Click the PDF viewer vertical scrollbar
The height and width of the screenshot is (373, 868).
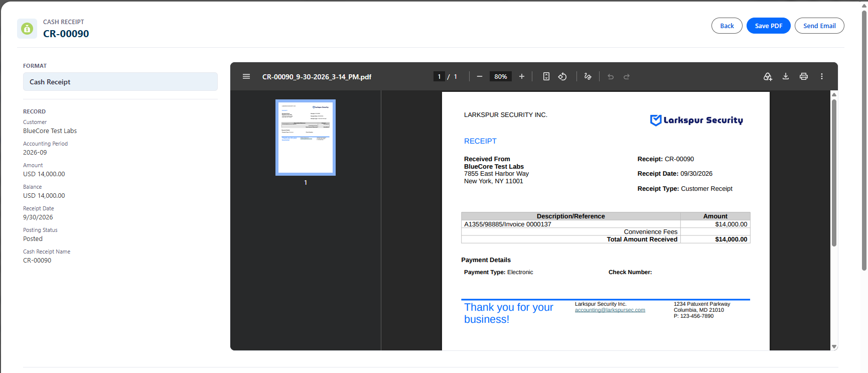[x=834, y=173]
